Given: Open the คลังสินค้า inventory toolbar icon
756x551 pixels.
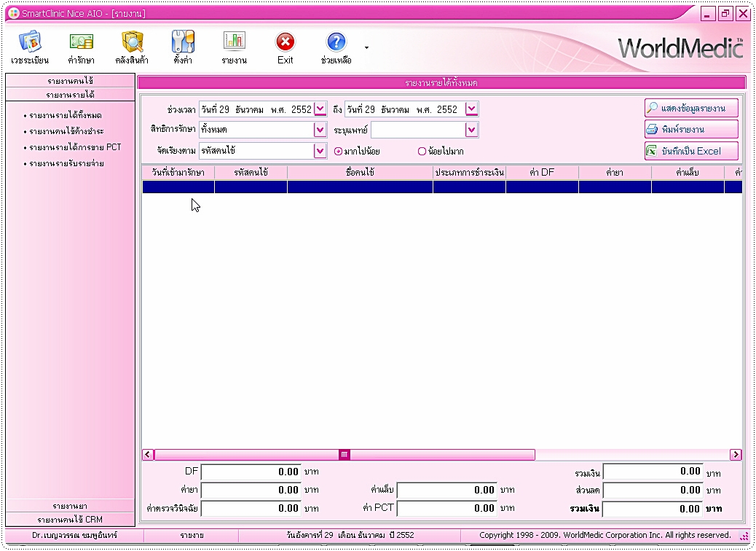Looking at the screenshot, I should (132, 42).
